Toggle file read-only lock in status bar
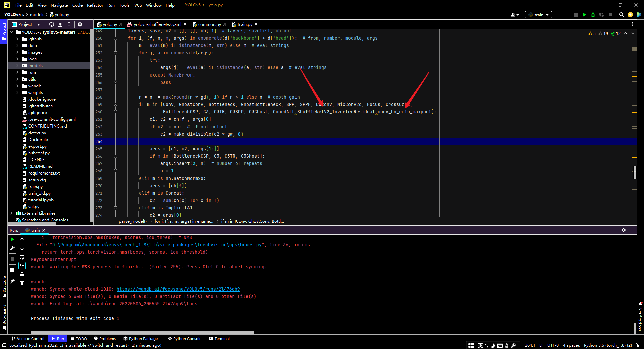 pos(637,345)
